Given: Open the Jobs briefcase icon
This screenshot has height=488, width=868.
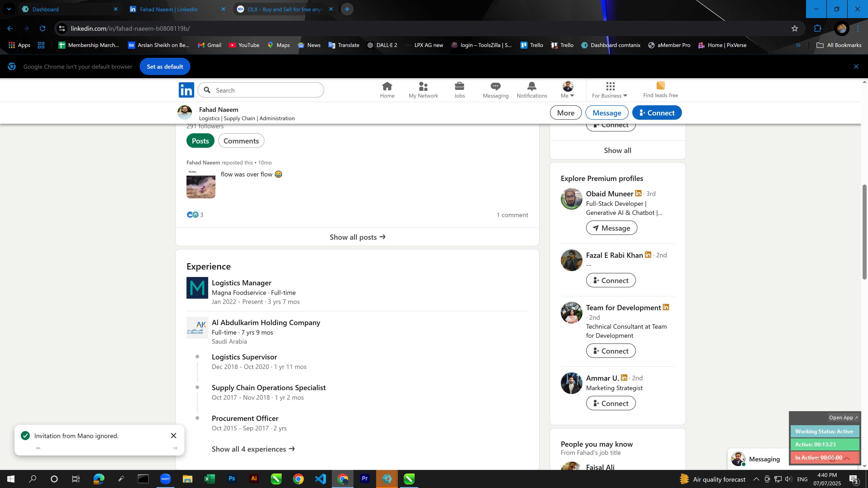Looking at the screenshot, I should click(459, 90).
